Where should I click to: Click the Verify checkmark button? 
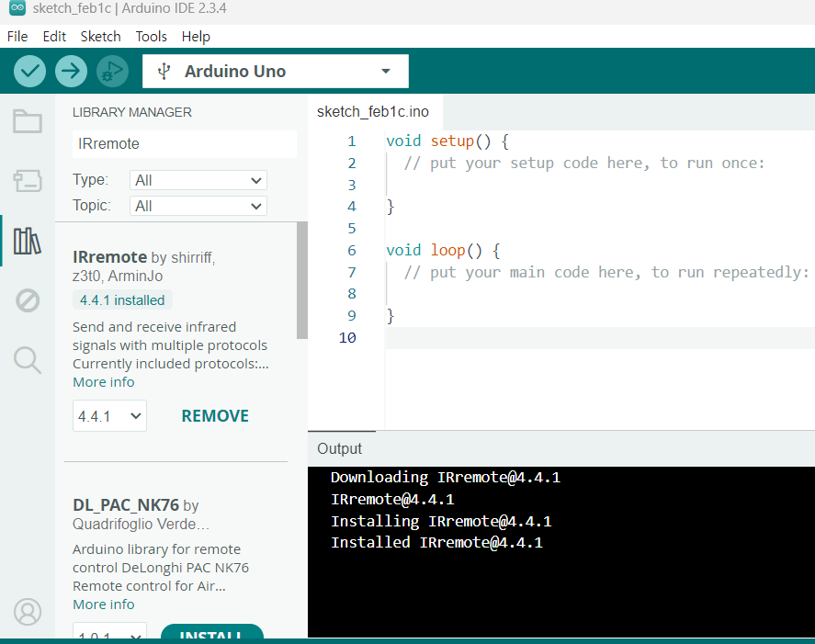(29, 72)
